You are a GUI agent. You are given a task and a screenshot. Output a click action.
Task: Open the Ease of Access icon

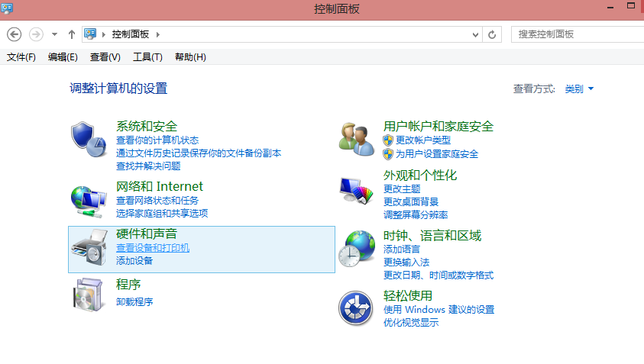[x=358, y=308]
